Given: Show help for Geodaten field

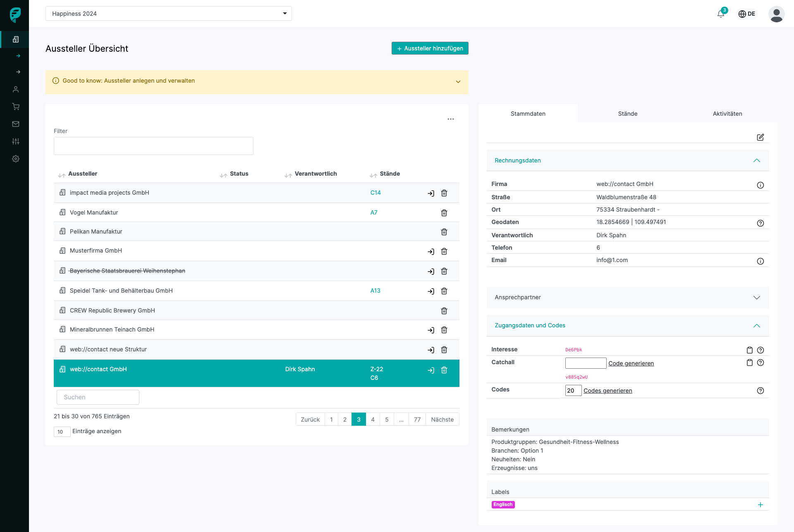Looking at the screenshot, I should (x=760, y=223).
